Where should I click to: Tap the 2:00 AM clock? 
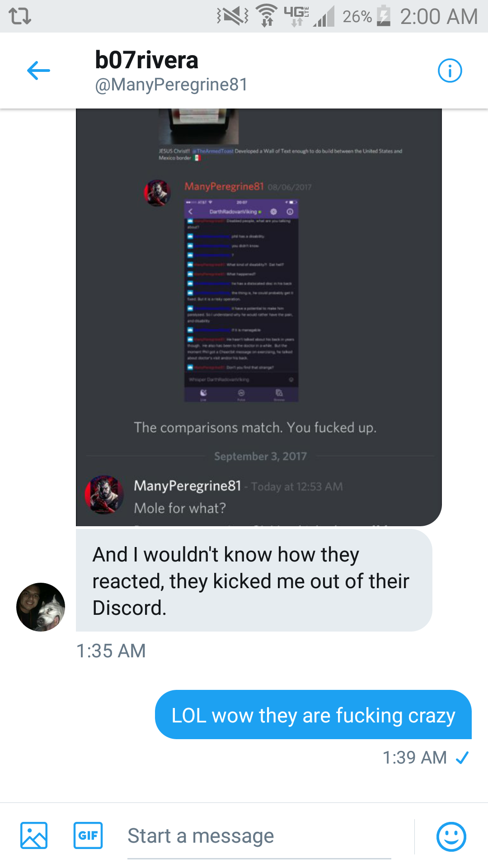tap(439, 17)
